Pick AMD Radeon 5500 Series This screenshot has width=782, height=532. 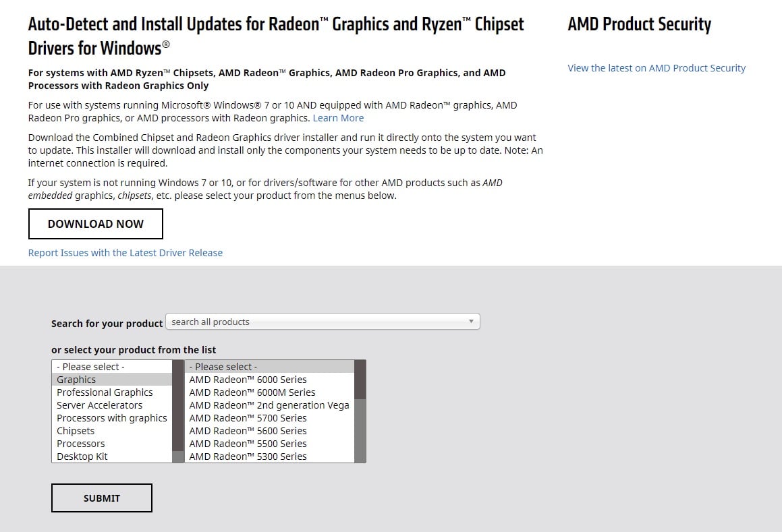click(269, 444)
